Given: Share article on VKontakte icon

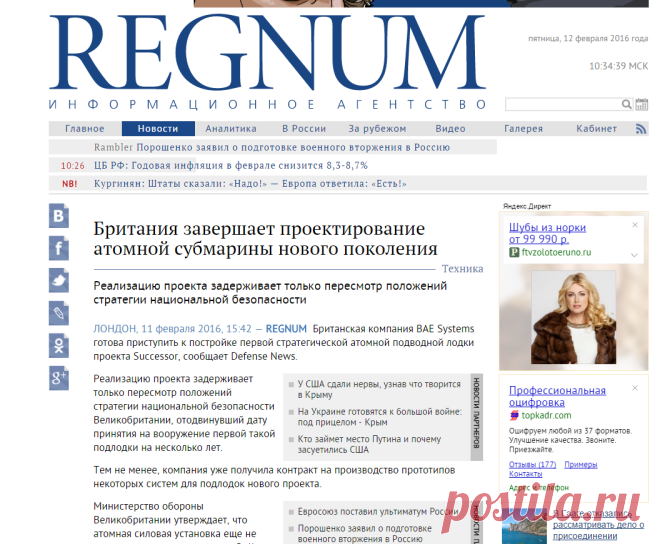Looking at the screenshot, I should click(x=59, y=216).
